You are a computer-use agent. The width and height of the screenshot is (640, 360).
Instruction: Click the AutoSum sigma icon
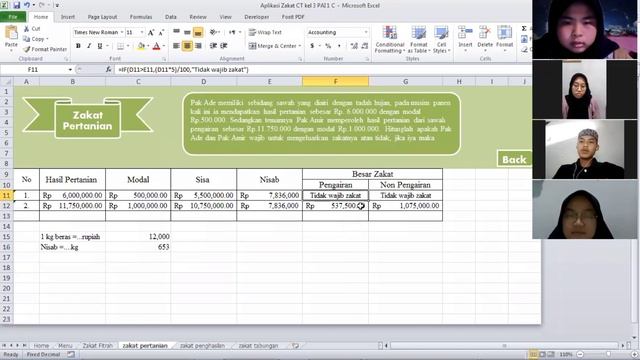tap(524, 28)
